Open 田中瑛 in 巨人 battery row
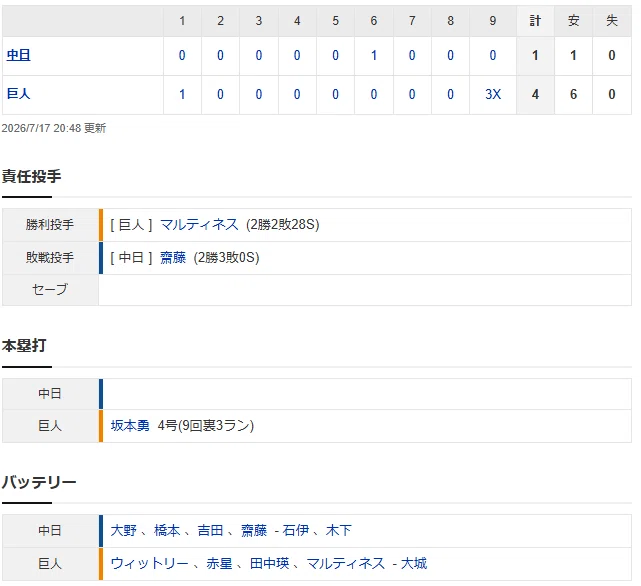 click(x=269, y=564)
